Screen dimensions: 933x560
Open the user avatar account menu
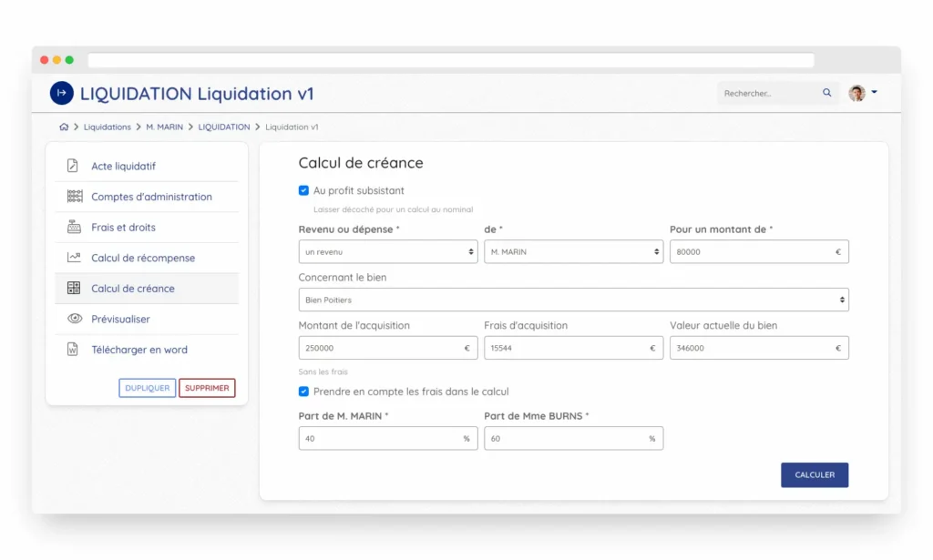(x=862, y=93)
